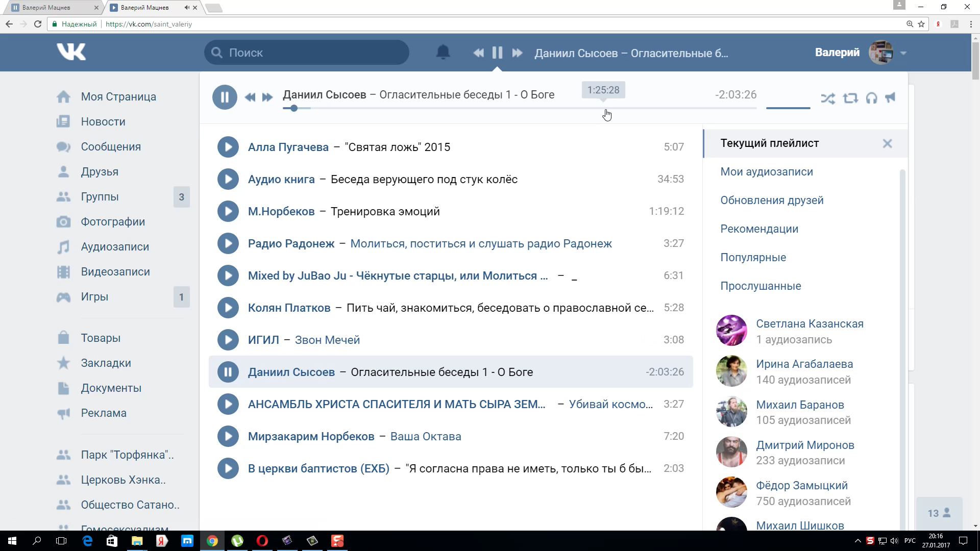
Task: Open Игры in the sidebar
Action: pyautogui.click(x=94, y=297)
